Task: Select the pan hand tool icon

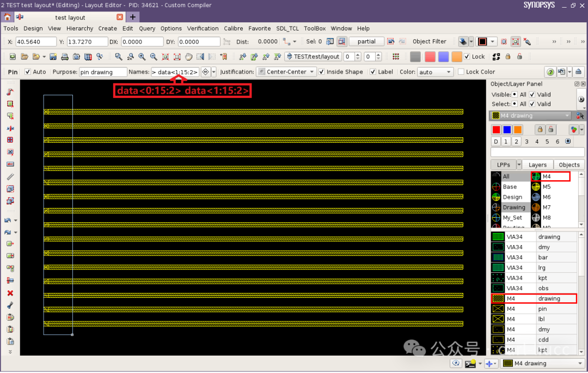Action: pyautogui.click(x=188, y=57)
